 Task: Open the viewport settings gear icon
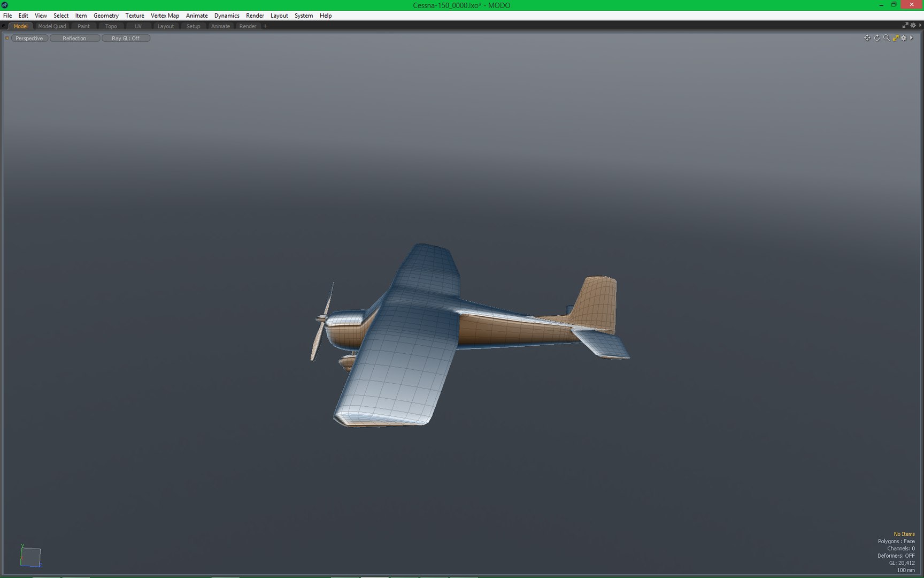tap(904, 38)
